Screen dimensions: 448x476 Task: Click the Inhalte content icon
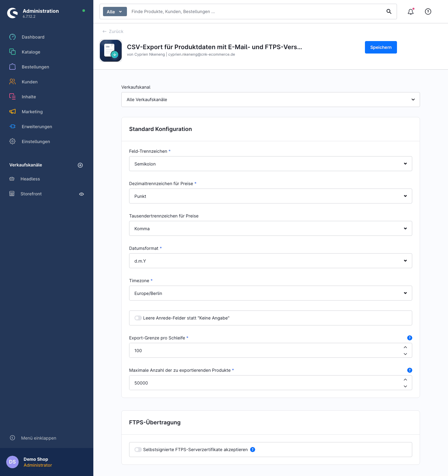(12, 97)
